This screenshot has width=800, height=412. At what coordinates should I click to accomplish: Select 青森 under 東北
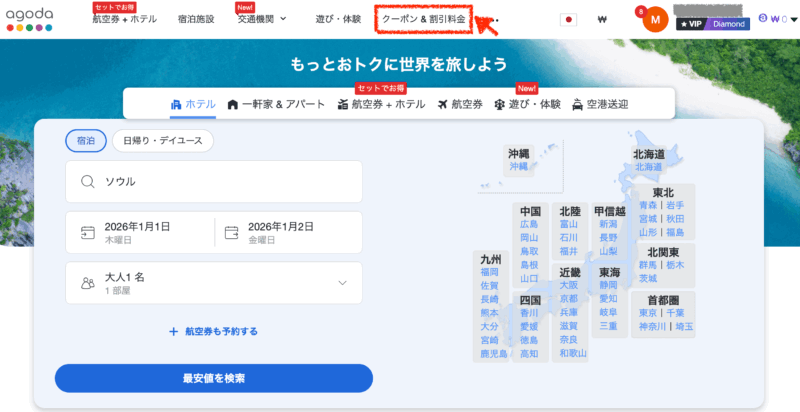(648, 205)
